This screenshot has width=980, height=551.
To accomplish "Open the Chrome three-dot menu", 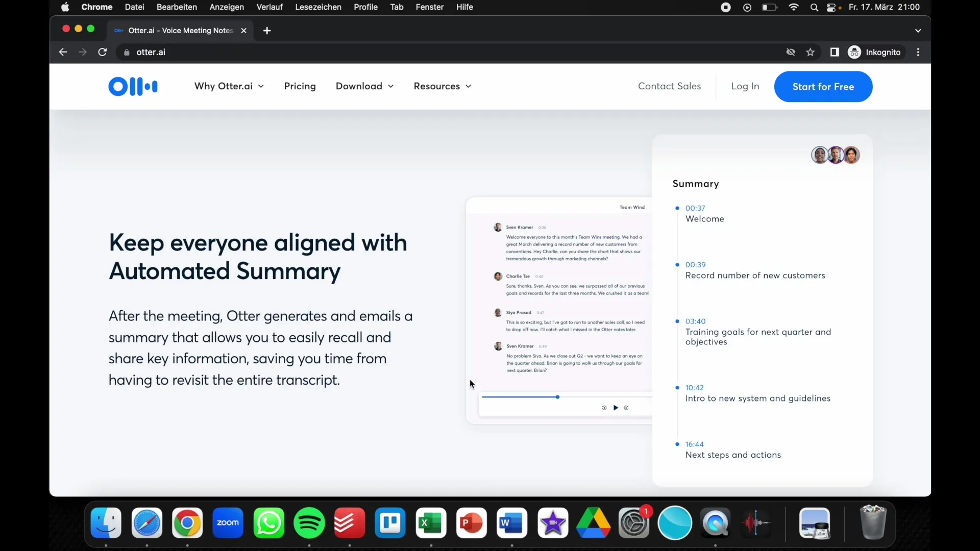I will point(918,52).
